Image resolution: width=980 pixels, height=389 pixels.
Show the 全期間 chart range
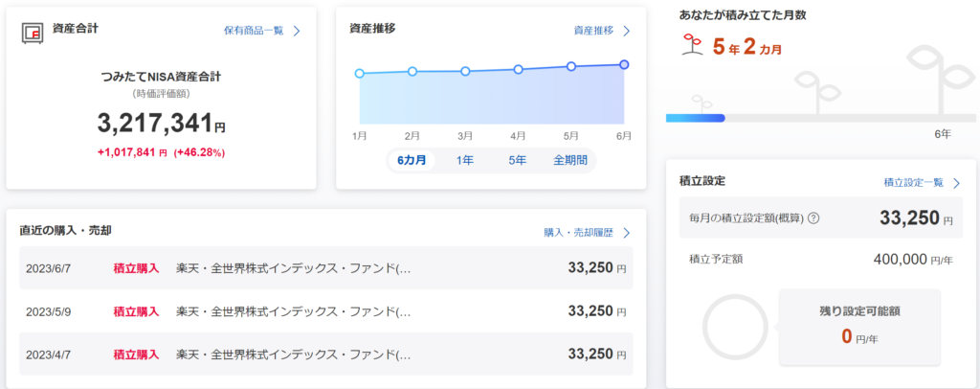point(570,160)
